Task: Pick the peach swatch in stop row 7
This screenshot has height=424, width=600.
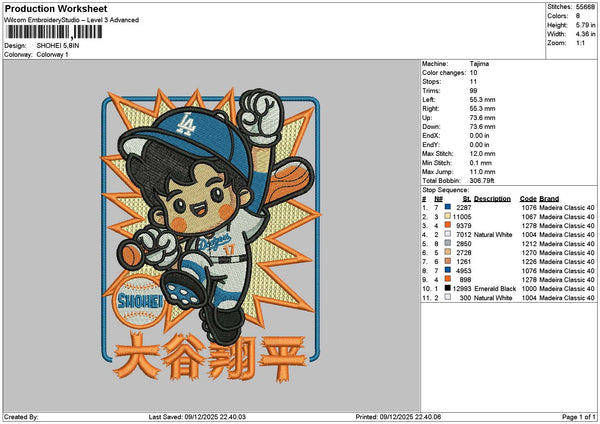Action: pos(447,261)
